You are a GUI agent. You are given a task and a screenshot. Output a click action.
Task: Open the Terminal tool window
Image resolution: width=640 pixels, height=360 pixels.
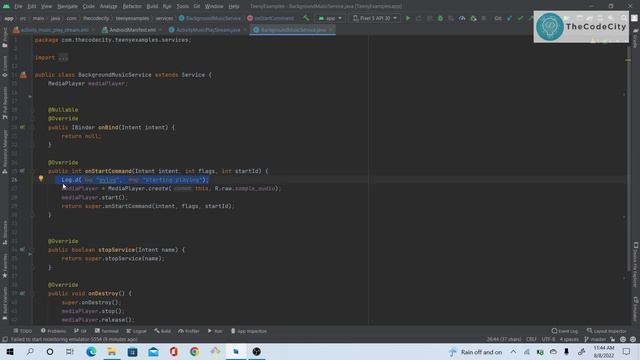click(x=107, y=331)
